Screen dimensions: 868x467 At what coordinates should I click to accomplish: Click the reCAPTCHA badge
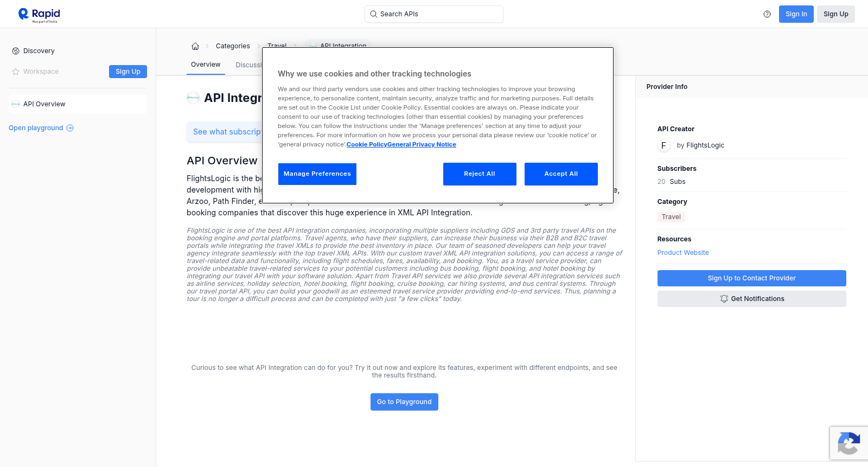849,443
